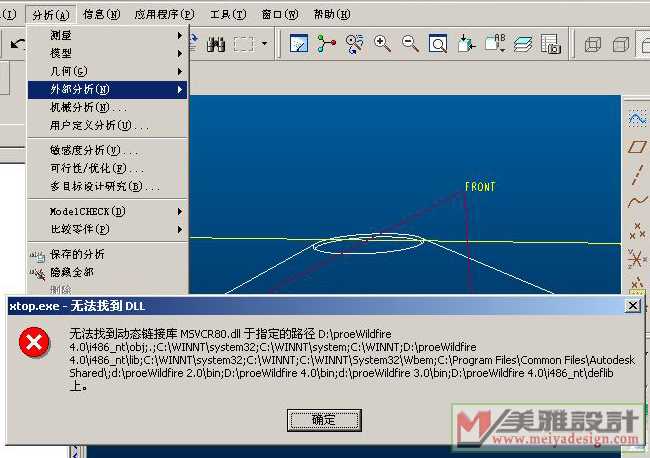Click the Zoom In magnifier

[382, 44]
